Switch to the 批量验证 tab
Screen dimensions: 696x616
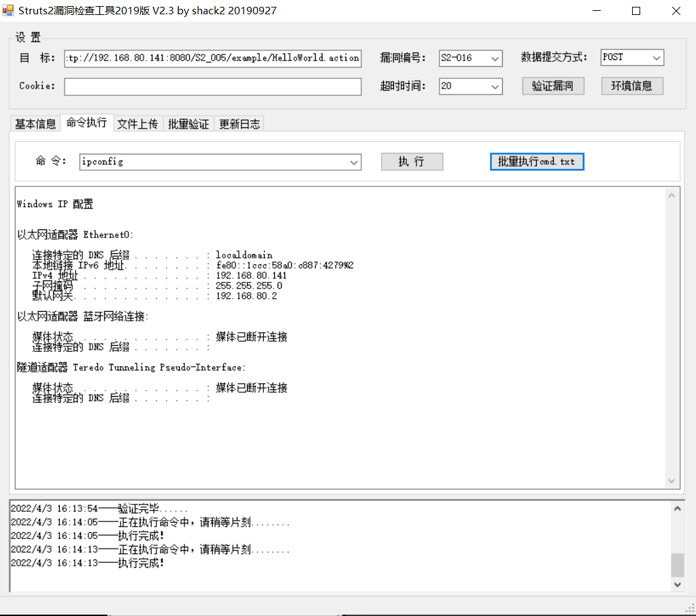188,124
